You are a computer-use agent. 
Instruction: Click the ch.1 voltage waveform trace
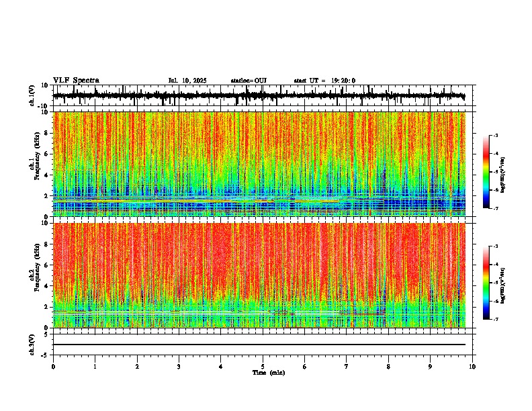point(259,96)
